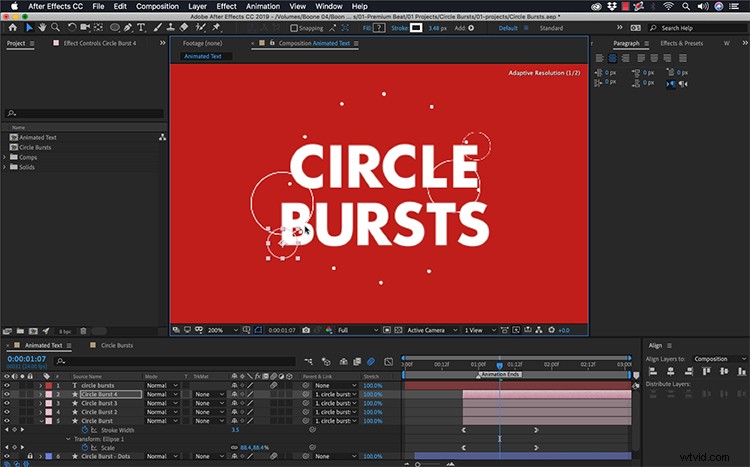Image resolution: width=750 pixels, height=467 pixels.
Task: Open the Animation menu
Action: tap(263, 6)
